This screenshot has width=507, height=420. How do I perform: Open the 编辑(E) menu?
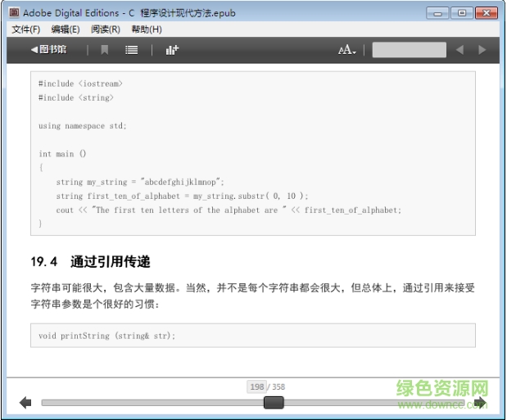pos(66,29)
